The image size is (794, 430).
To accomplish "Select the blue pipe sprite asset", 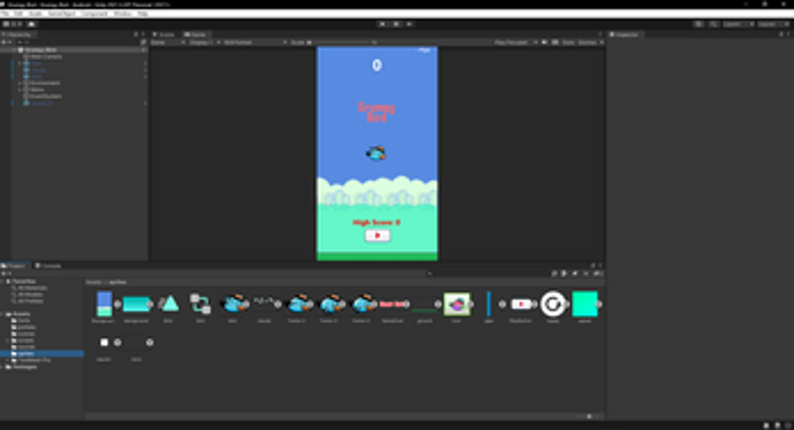I will (x=489, y=304).
